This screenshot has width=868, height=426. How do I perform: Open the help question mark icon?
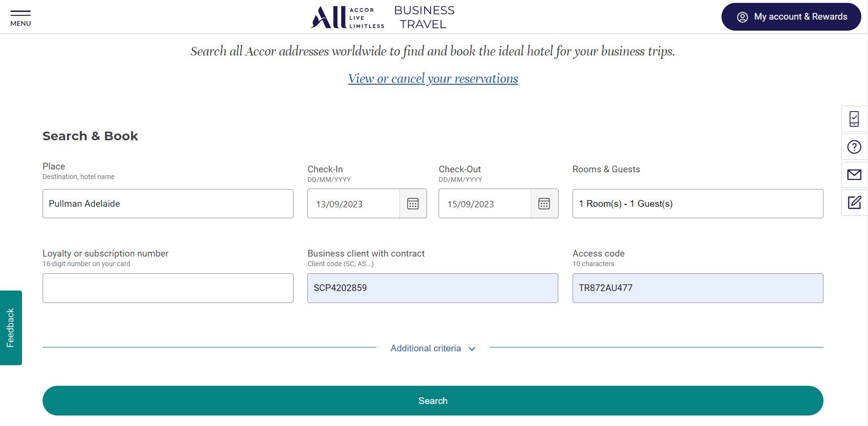click(854, 147)
